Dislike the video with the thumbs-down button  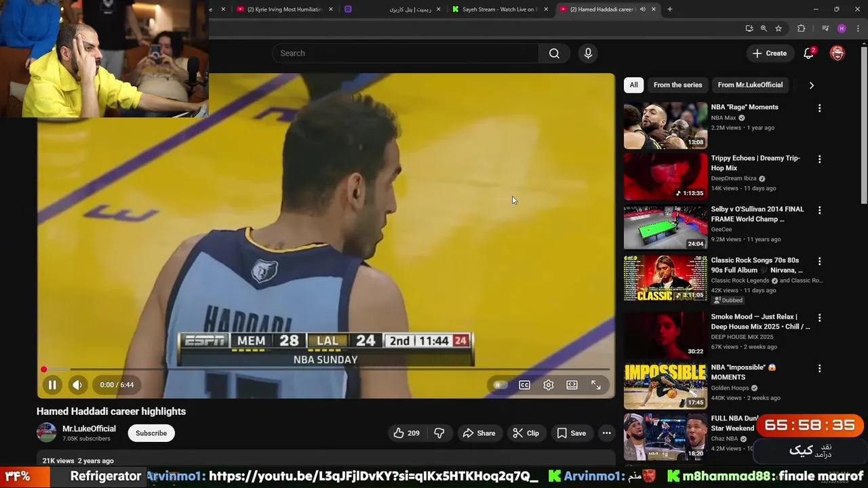[439, 433]
